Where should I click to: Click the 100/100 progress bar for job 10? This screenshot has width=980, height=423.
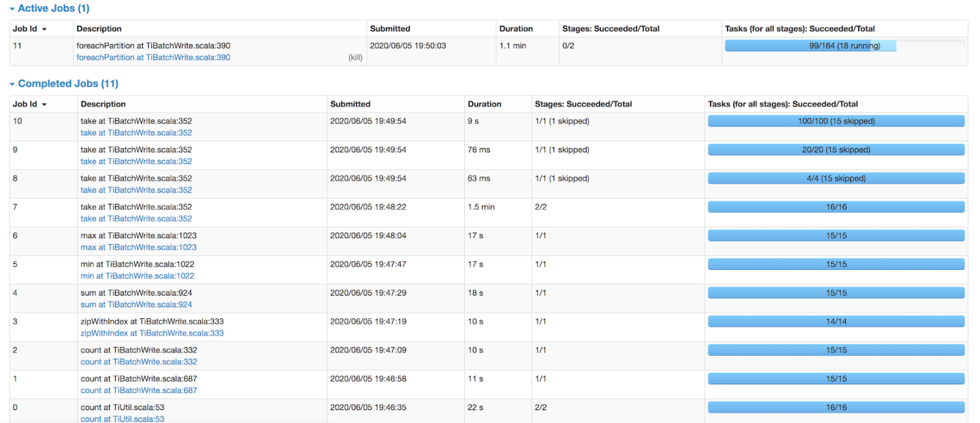(x=835, y=120)
